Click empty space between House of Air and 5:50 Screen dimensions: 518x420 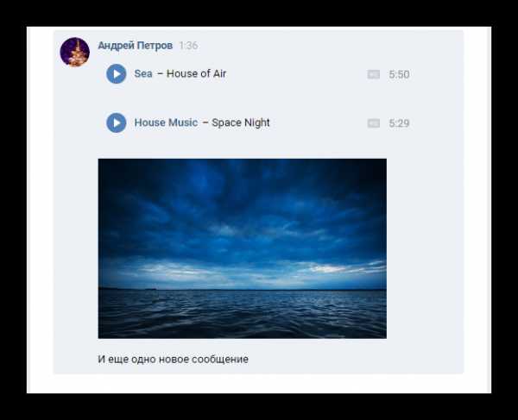click(297, 74)
